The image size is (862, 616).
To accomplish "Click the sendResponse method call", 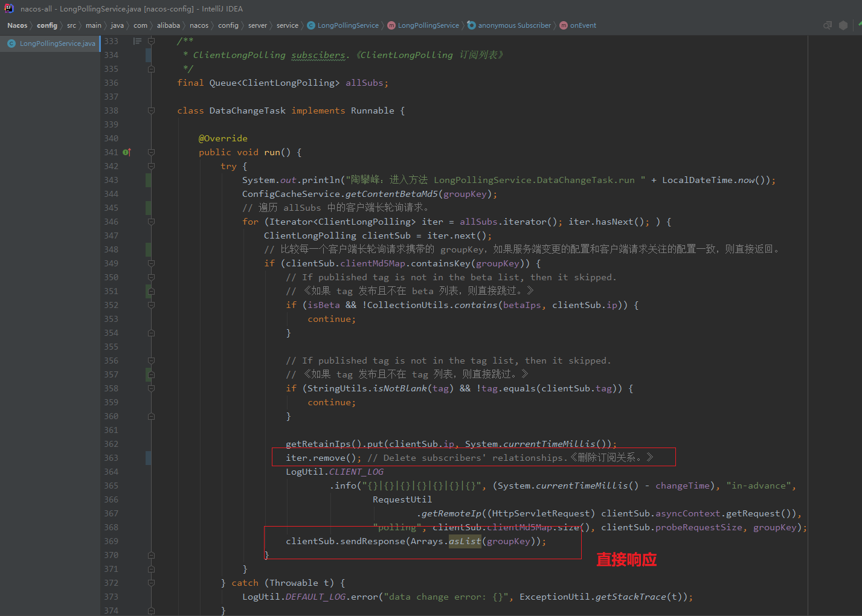I will (373, 541).
